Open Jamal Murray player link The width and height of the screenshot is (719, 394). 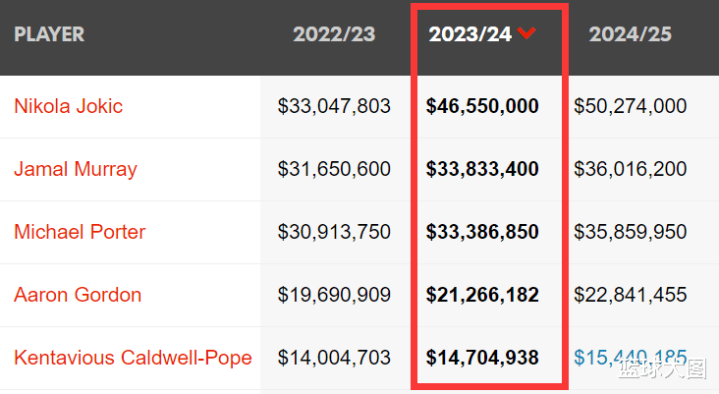pos(76,169)
